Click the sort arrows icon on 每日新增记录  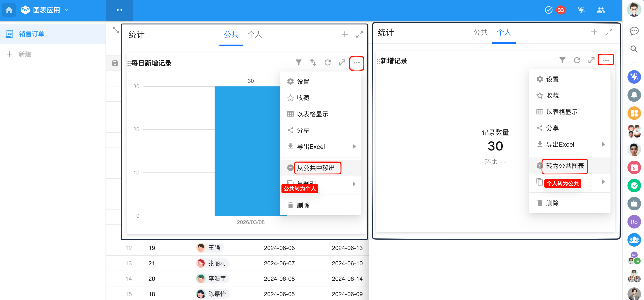[313, 62]
